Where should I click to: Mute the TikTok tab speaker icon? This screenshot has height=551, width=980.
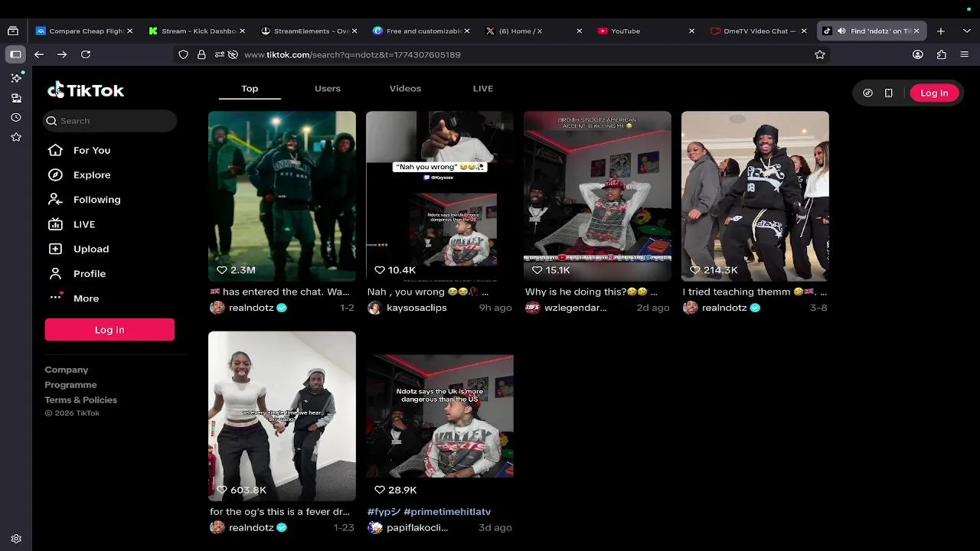(x=841, y=31)
